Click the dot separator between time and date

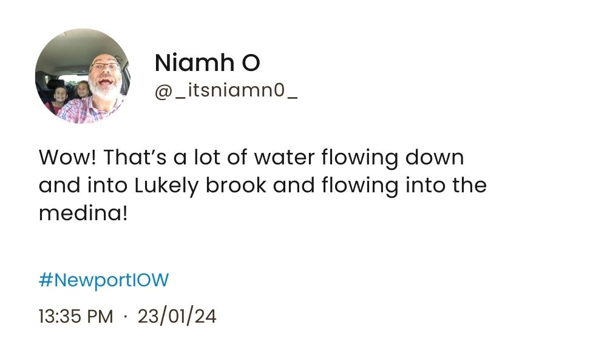pos(125,317)
